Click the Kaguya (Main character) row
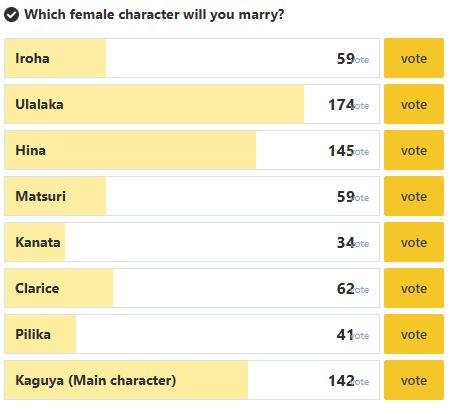Image resolution: width=453 pixels, height=414 pixels. click(x=192, y=380)
